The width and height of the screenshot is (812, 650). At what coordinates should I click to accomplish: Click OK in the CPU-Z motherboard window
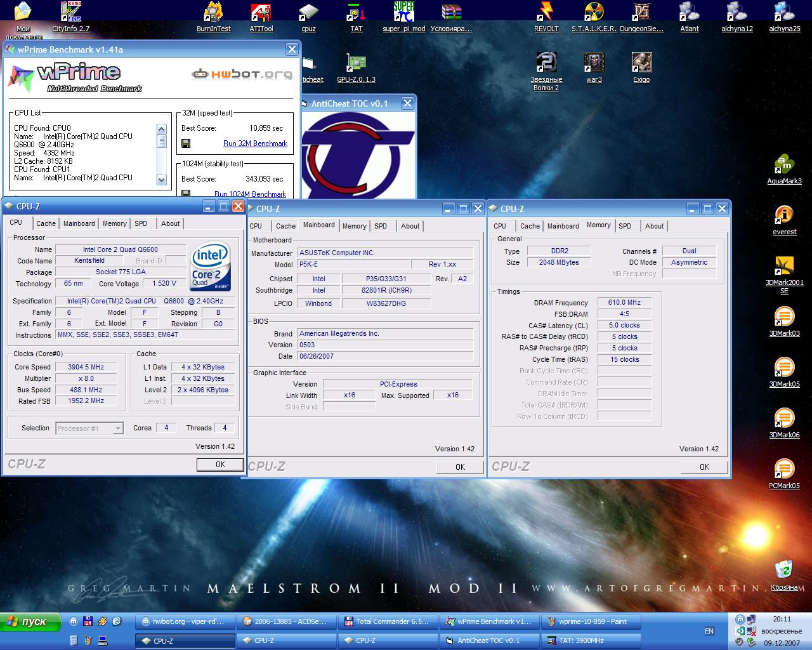(460, 467)
